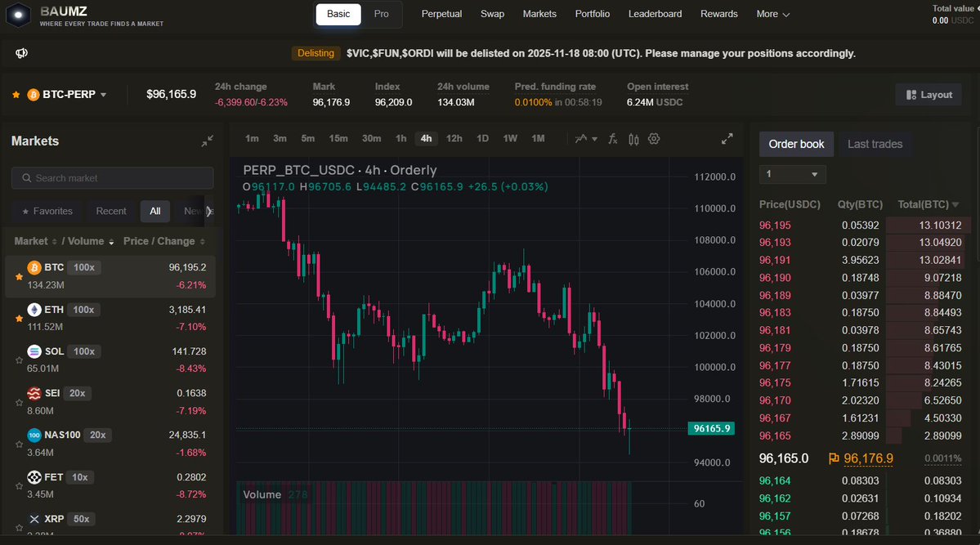Click into the Search market field
This screenshot has width=980, height=545.
[x=113, y=178]
